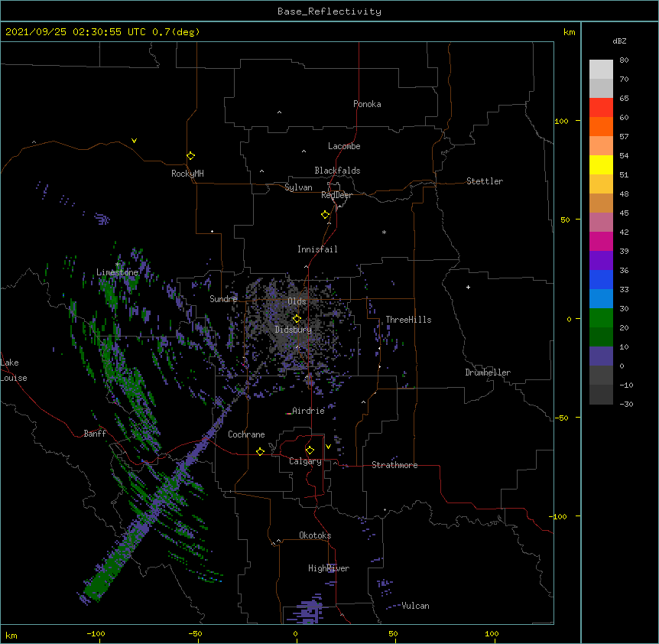Click the RockyMH label
The width and height of the screenshot is (659, 644).
point(187,174)
